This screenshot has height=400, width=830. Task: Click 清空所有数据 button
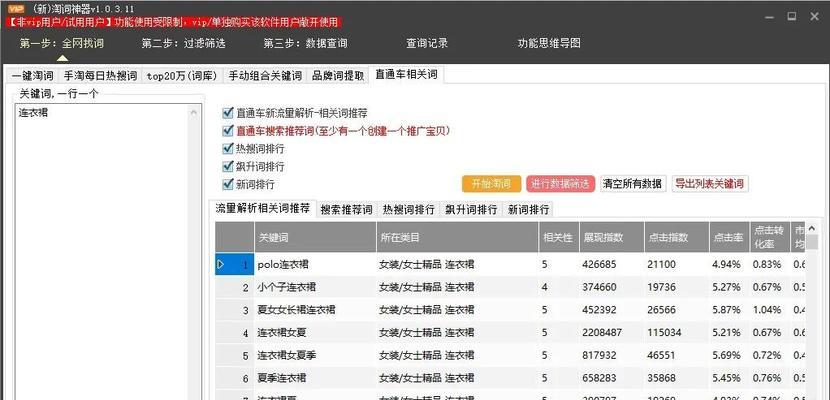633,184
